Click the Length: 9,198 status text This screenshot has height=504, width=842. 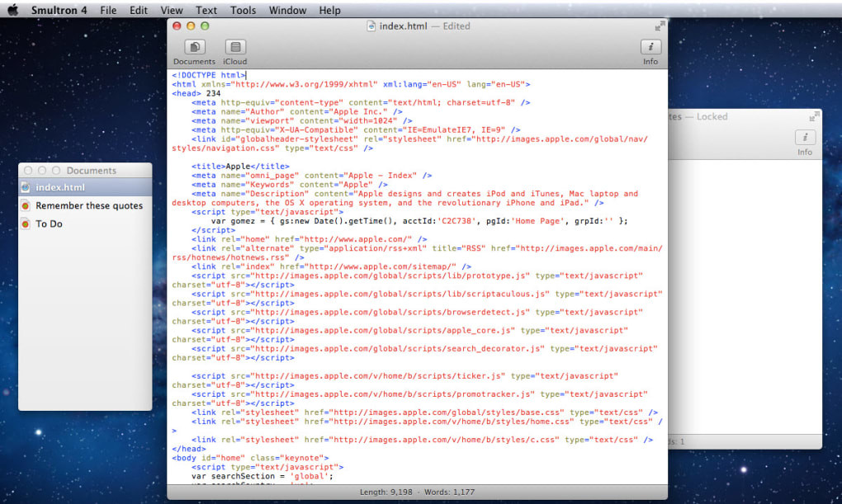click(386, 492)
